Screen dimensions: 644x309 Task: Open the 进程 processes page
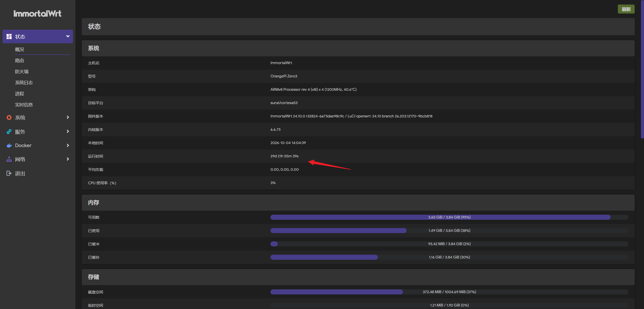click(x=20, y=94)
